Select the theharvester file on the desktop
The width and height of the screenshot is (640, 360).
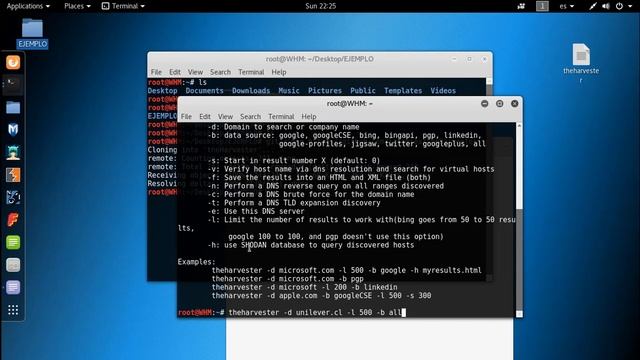tap(581, 62)
